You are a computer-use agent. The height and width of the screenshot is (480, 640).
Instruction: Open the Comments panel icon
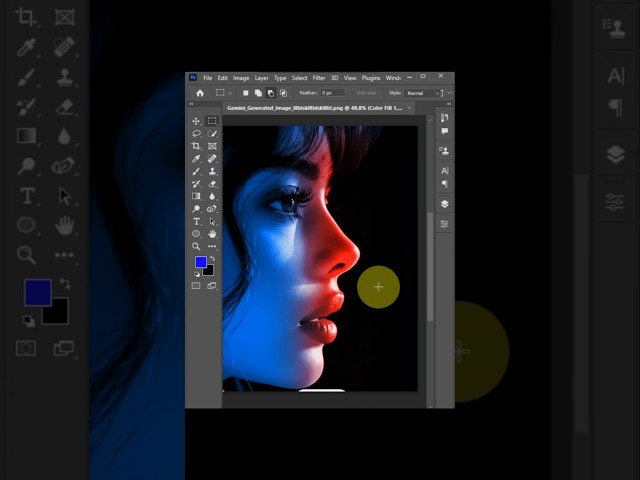(444, 131)
